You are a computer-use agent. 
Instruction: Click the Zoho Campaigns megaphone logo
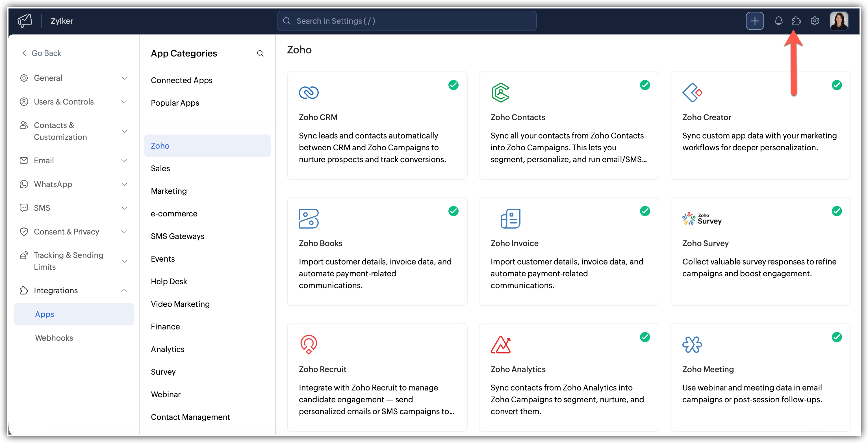[x=25, y=21]
